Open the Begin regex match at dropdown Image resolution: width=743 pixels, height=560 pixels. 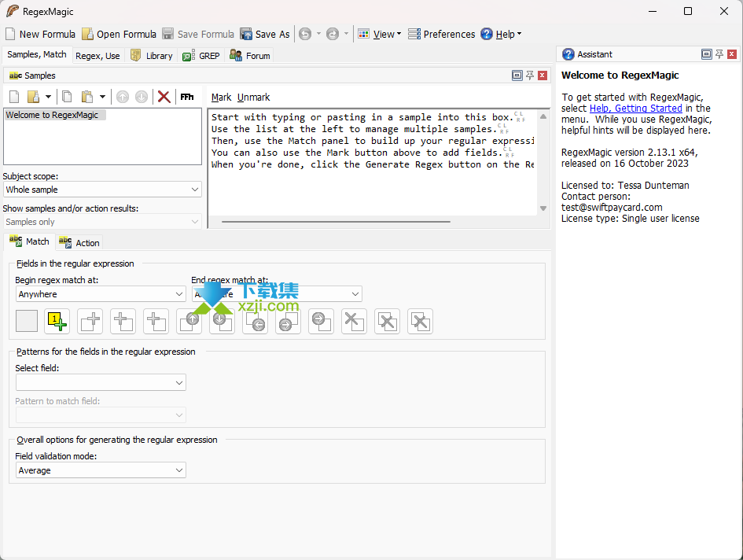tap(101, 294)
